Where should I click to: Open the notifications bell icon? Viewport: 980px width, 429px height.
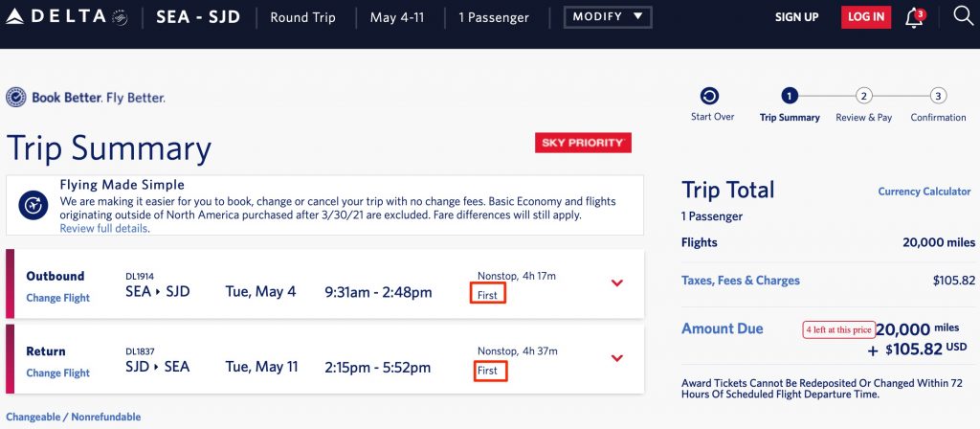[914, 18]
